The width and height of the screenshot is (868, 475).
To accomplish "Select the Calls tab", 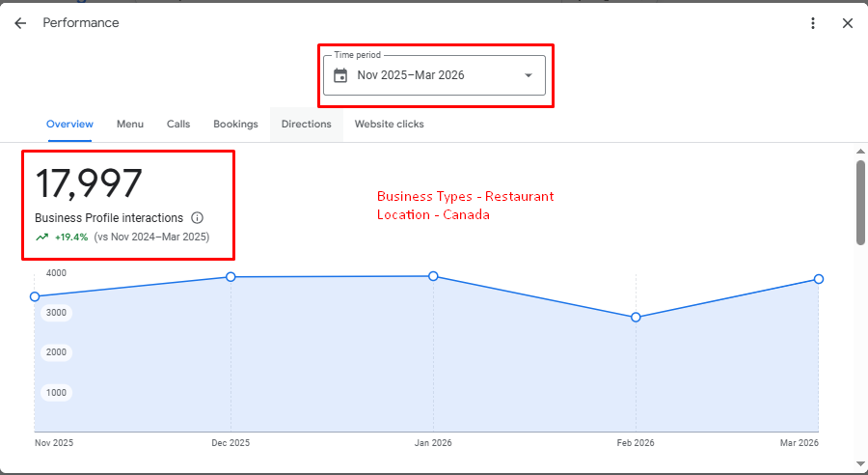I will [x=178, y=124].
